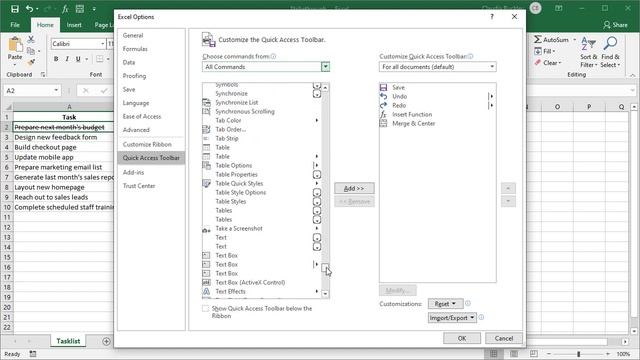Click the Cut scissors icon
The height and width of the screenshot is (360, 640).
coord(31,40)
